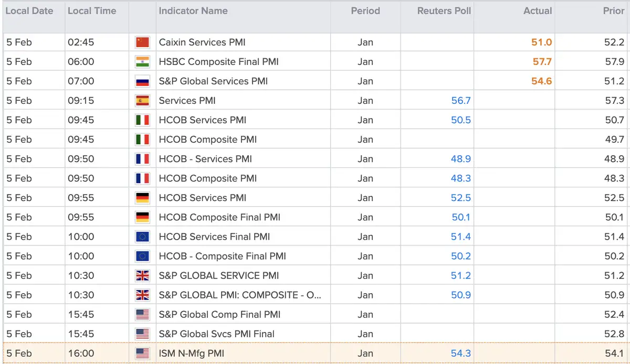Screen dimensions: 630x364
Task: Click prior value 52.8
Action: (x=614, y=334)
